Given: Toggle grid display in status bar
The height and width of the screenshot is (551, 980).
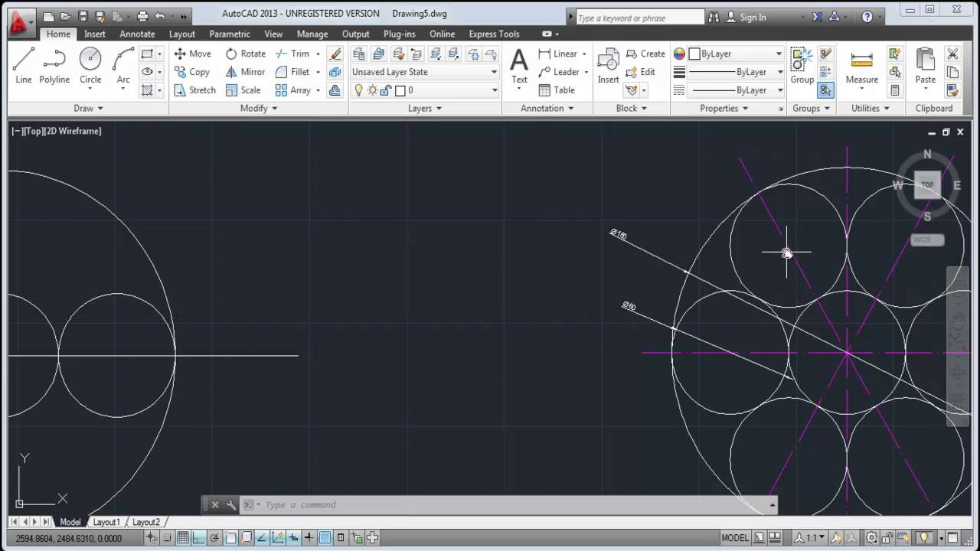Looking at the screenshot, I should [183, 538].
